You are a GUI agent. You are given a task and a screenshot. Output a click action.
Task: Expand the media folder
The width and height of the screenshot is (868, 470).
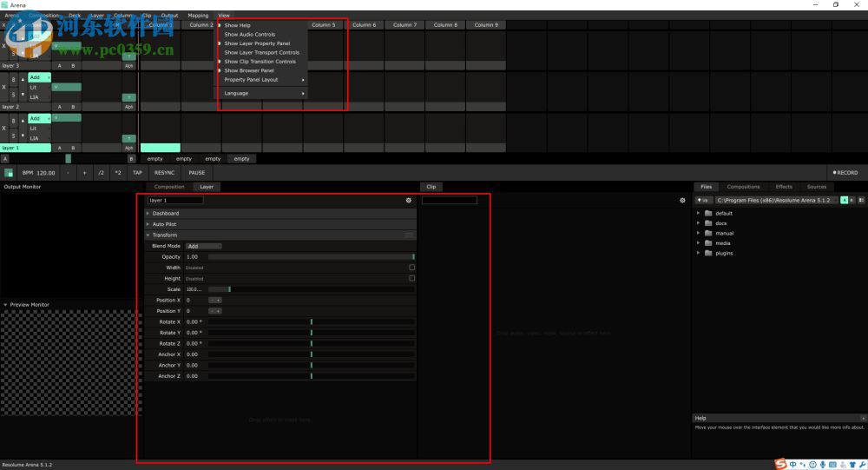[698, 242]
